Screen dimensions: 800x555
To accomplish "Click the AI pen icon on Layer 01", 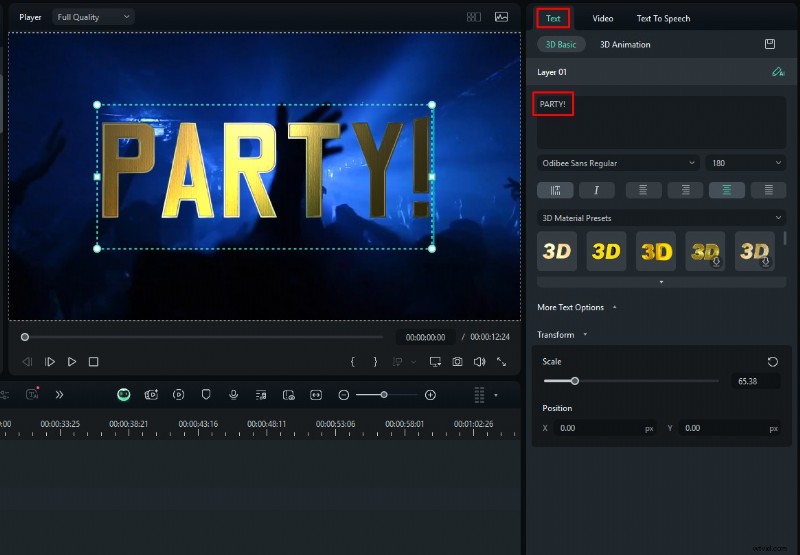I will pos(778,72).
